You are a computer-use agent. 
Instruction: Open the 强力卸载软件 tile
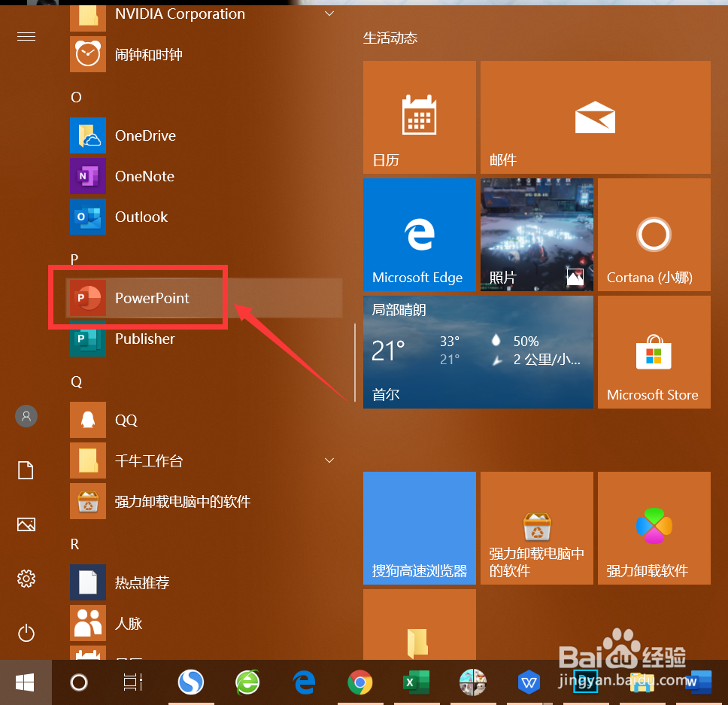654,528
